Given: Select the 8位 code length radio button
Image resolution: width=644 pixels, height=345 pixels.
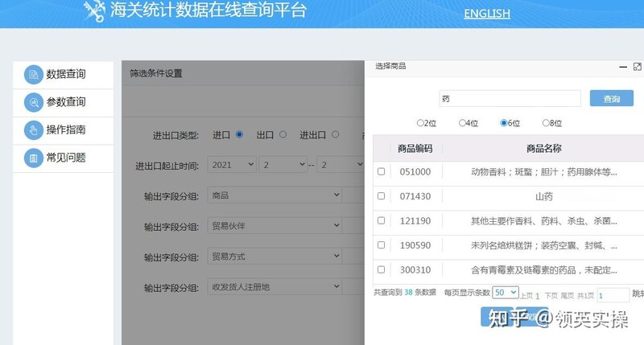Looking at the screenshot, I should tap(546, 123).
